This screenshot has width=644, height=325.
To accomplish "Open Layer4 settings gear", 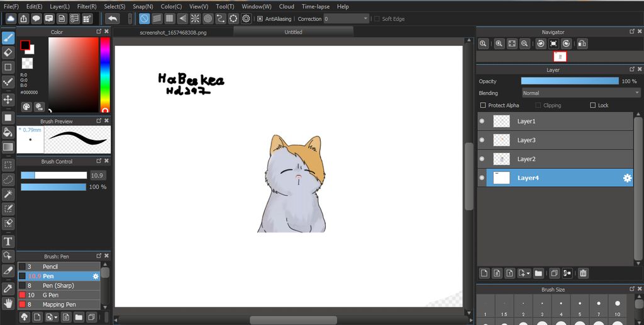I will point(627,178).
